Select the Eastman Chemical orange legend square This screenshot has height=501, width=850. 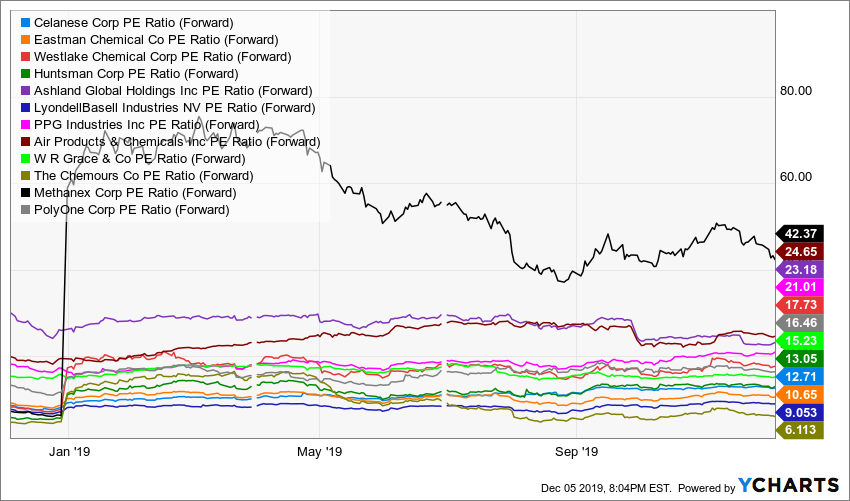pos(25,39)
